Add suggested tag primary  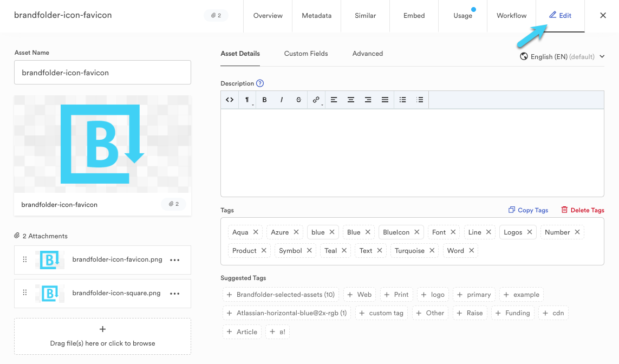[474, 295]
